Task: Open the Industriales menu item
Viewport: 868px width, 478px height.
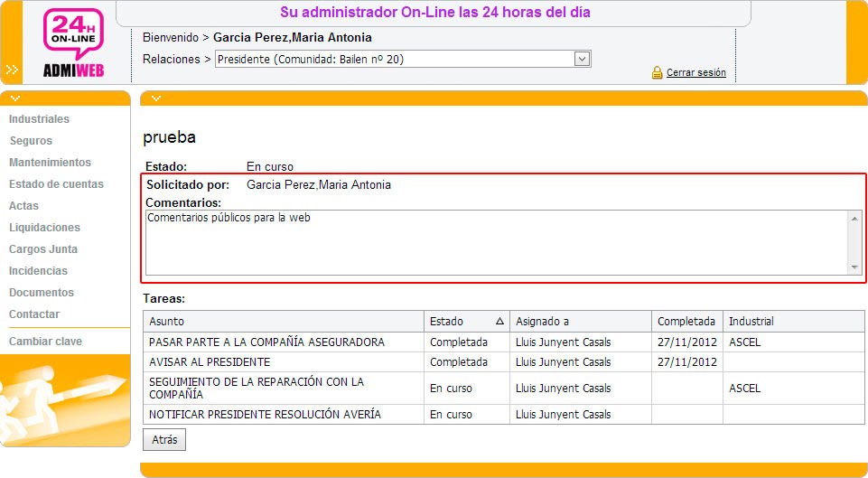Action: coord(40,119)
